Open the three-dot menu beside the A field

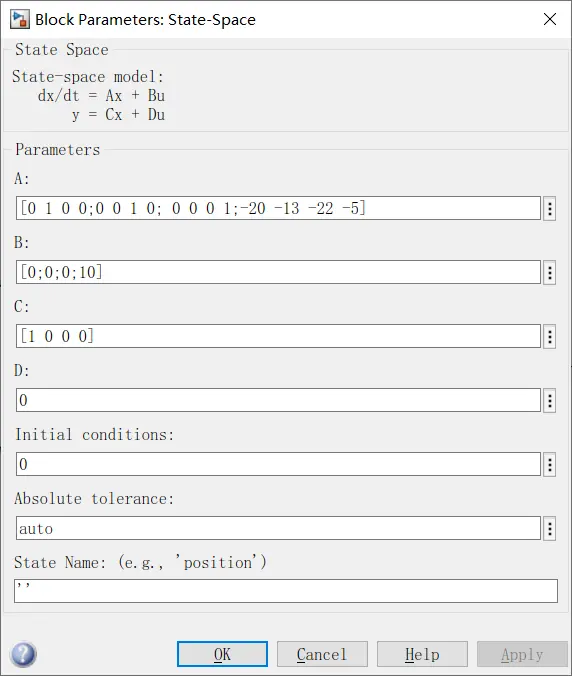tap(550, 209)
